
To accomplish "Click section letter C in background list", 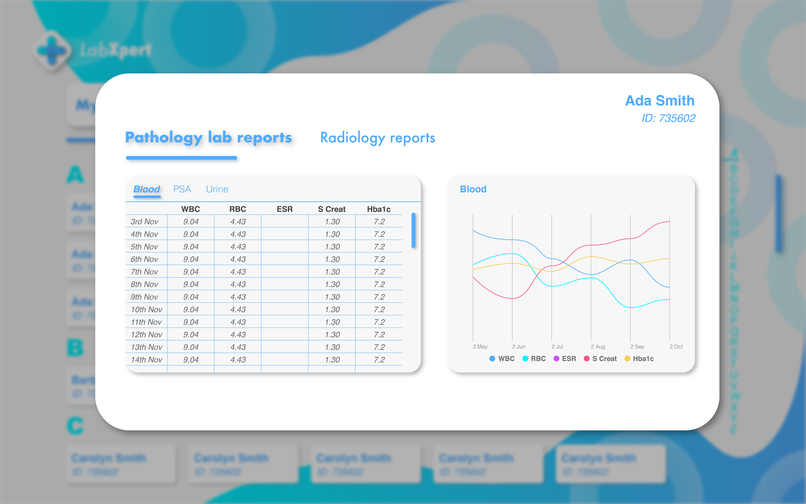I will [x=75, y=426].
